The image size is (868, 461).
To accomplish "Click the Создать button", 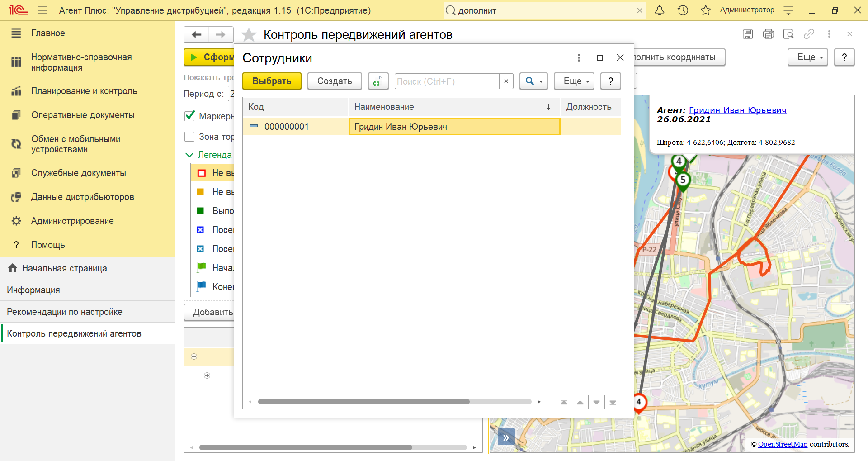I will [335, 81].
